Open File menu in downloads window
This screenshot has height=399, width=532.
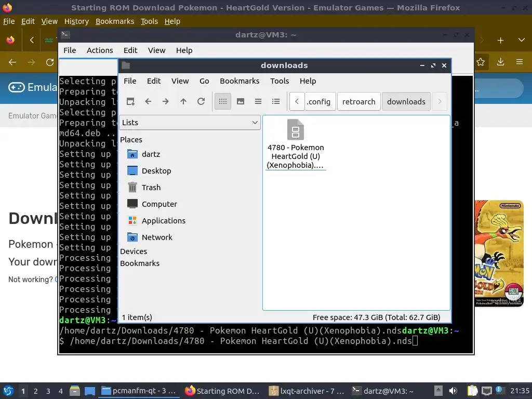(130, 81)
